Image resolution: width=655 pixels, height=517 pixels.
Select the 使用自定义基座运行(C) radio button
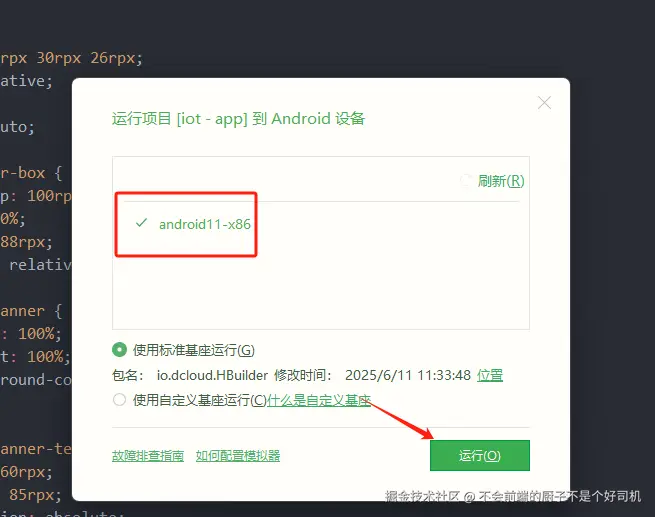coord(119,400)
